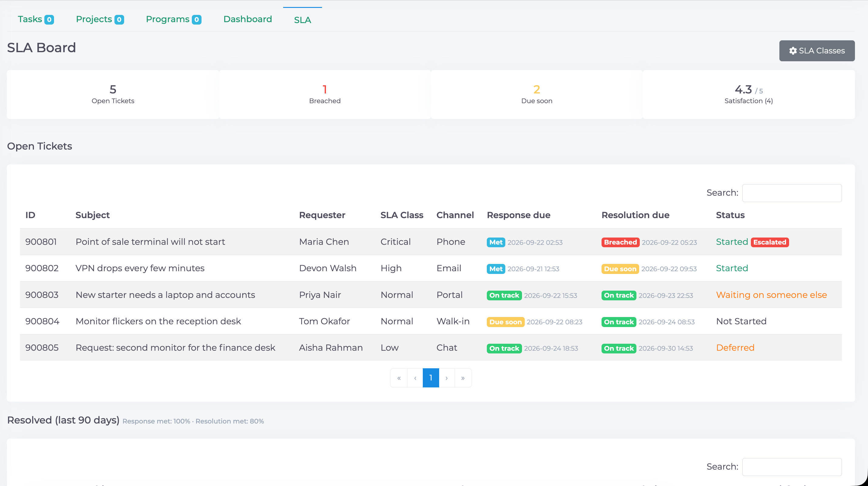The image size is (868, 486).
Task: Click 'Response met: 100% · Resolution met: 80%' text
Action: pos(193,421)
